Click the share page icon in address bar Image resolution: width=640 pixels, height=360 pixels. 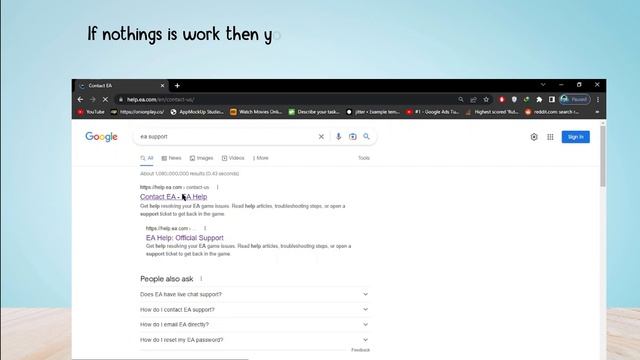473,100
